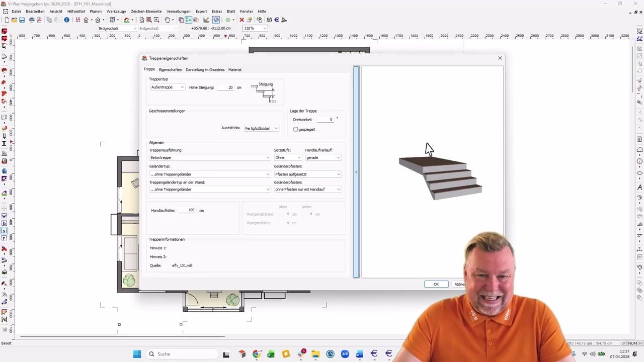Switch to the Material tab
644x362 pixels.
click(x=234, y=70)
